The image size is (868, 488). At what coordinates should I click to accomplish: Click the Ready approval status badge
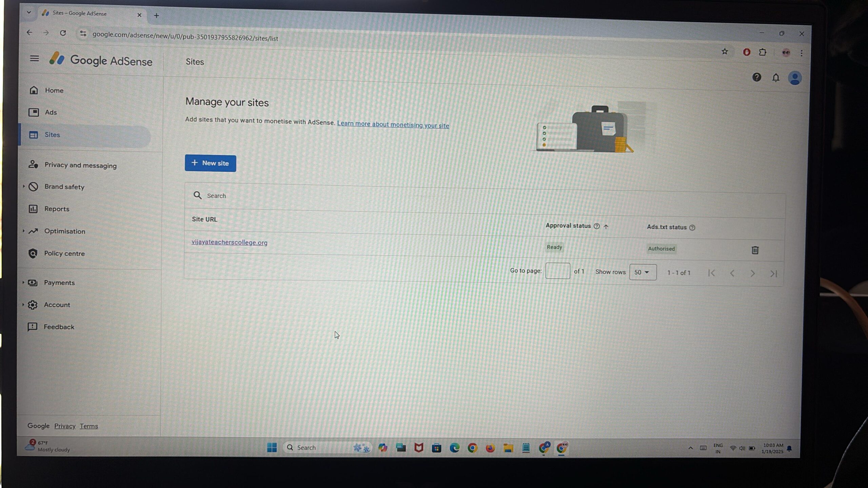(x=554, y=247)
